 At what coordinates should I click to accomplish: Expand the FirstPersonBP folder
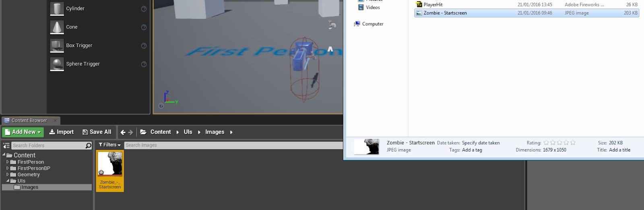[7, 168]
